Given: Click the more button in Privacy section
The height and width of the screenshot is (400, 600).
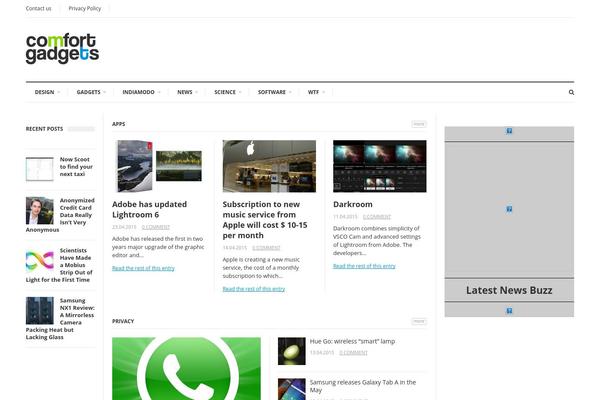Looking at the screenshot, I should (419, 321).
